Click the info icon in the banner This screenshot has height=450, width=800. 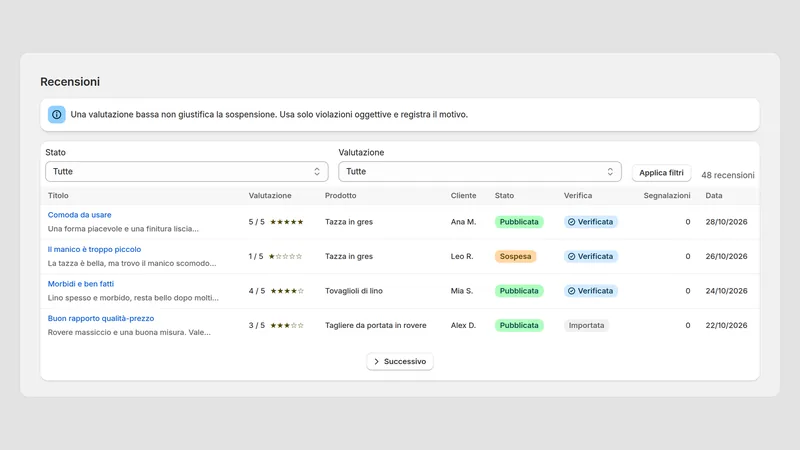click(57, 115)
